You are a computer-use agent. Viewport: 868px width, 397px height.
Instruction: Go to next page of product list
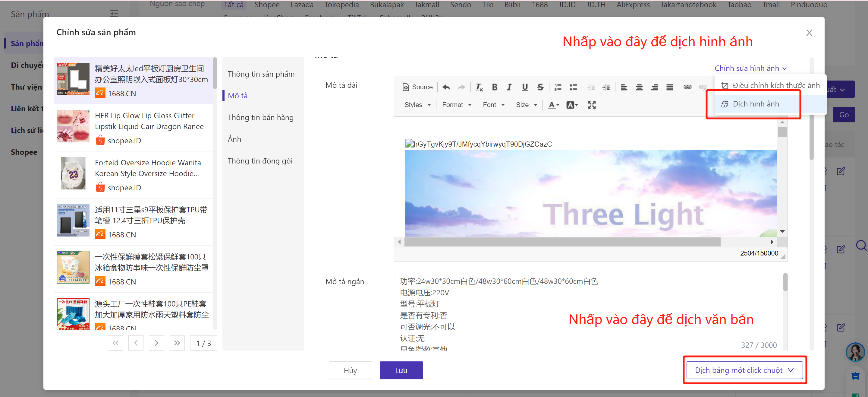pyautogui.click(x=156, y=343)
